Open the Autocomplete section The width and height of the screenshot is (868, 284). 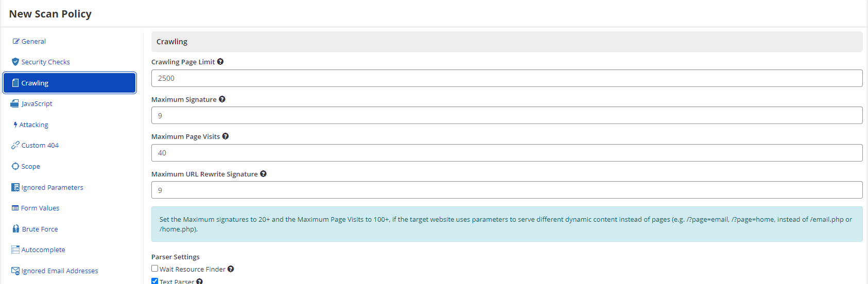(43, 250)
